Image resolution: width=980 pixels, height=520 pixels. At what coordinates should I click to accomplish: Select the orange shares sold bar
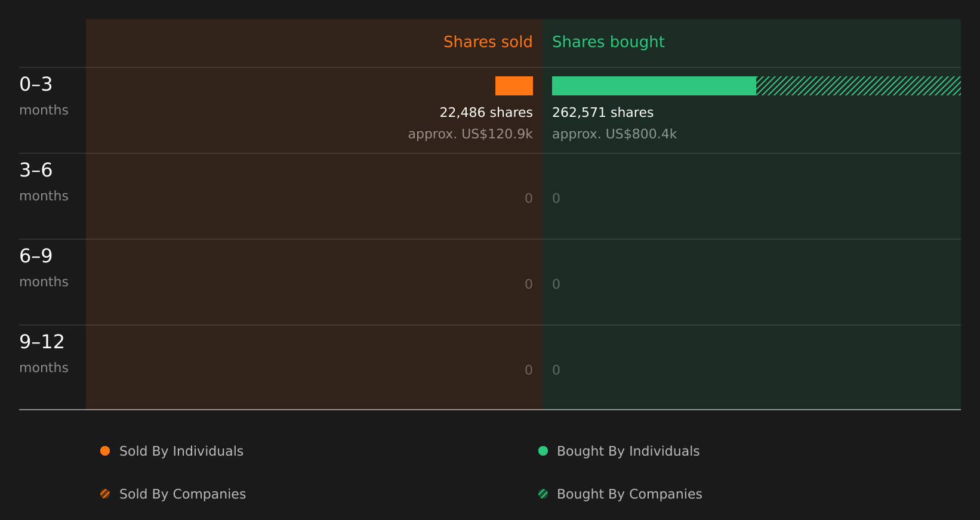(x=514, y=86)
